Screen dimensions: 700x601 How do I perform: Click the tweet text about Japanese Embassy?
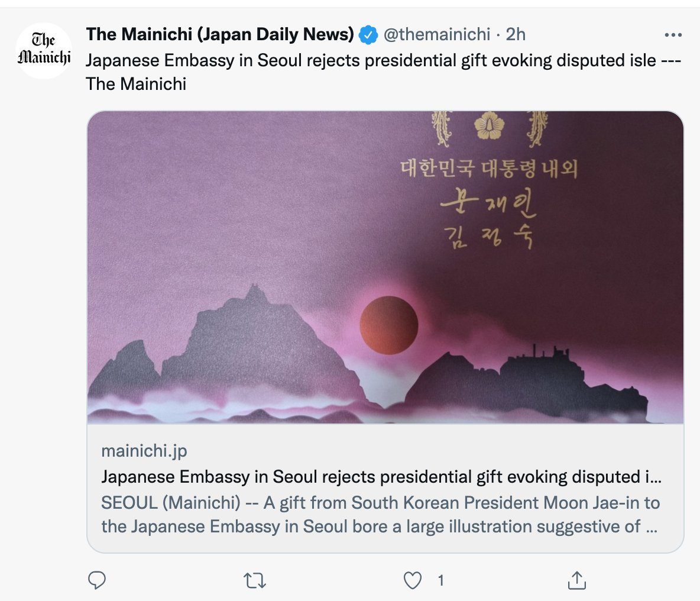(x=371, y=61)
